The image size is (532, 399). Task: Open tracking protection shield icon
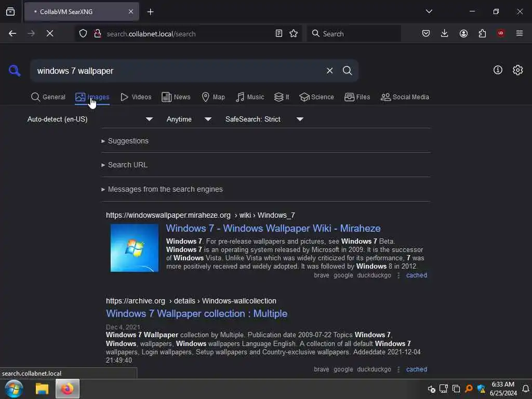pos(83,33)
